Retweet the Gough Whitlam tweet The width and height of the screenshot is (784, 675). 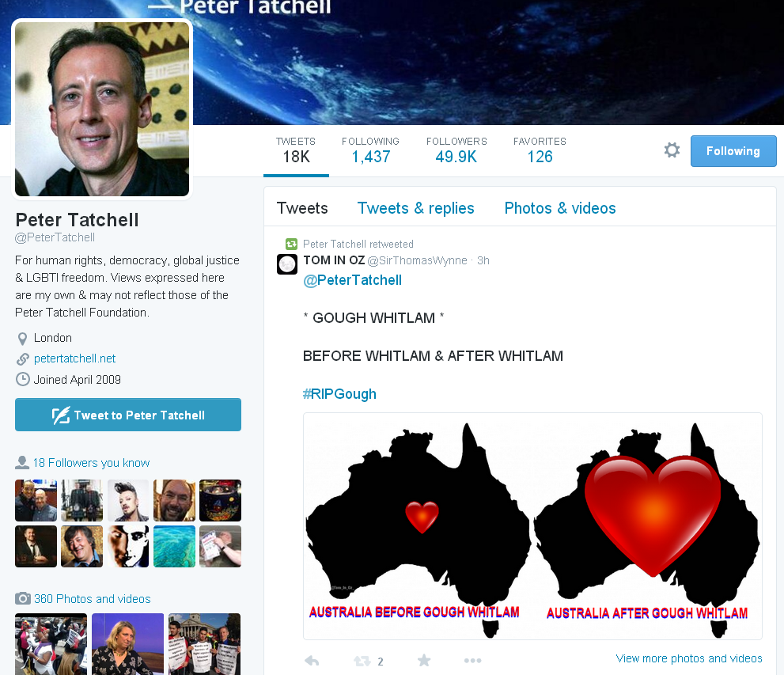point(362,661)
